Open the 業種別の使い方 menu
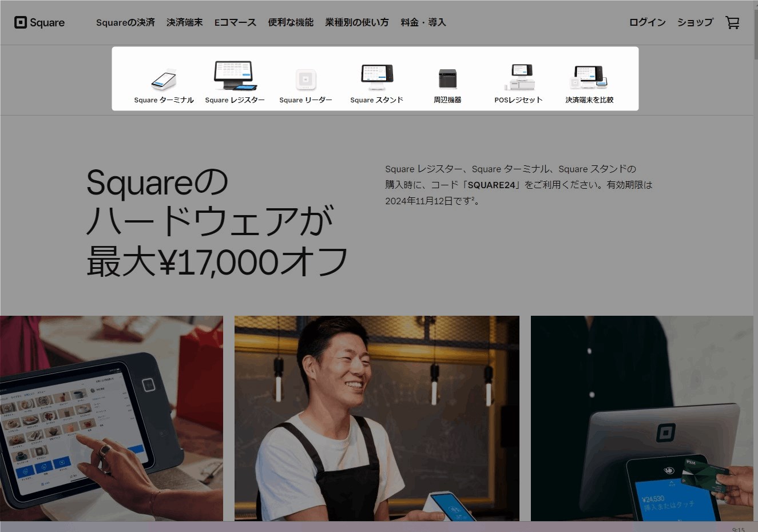Screen dimensions: 758x532 (356, 22)
